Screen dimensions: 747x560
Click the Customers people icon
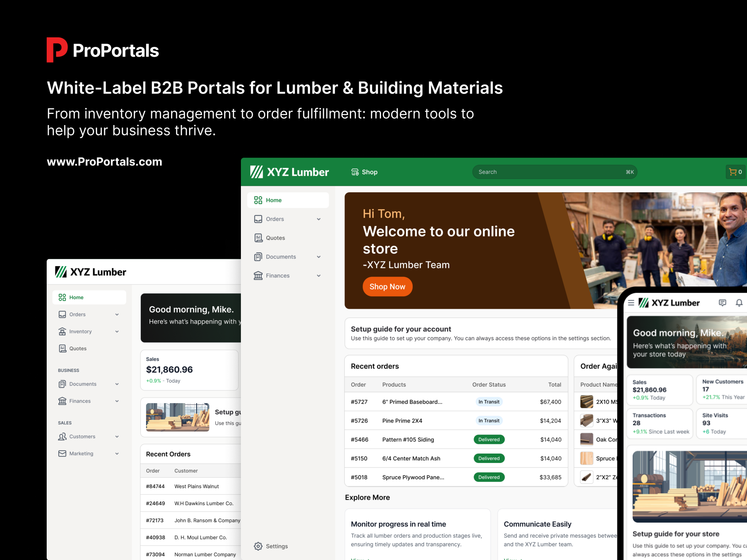tap(62, 436)
